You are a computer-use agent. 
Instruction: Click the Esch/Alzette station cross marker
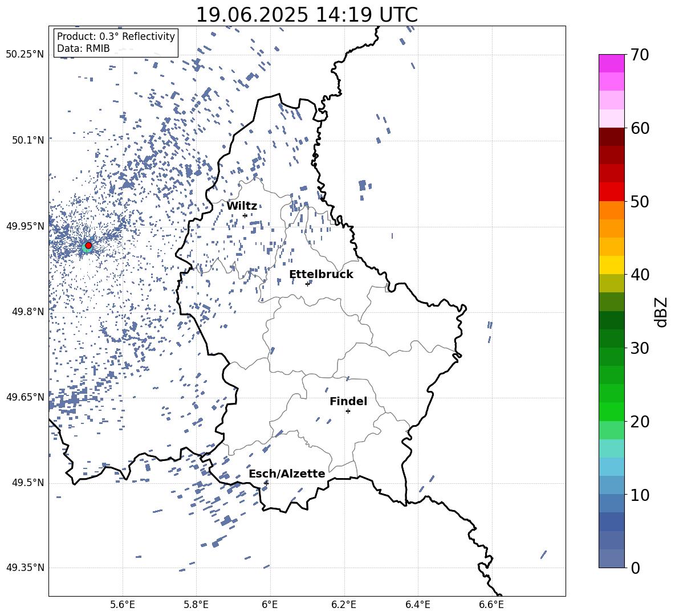click(266, 483)
